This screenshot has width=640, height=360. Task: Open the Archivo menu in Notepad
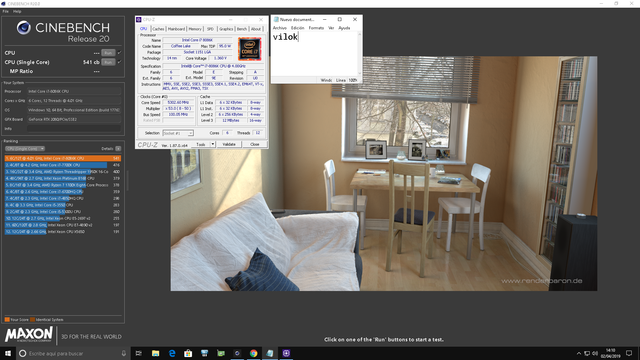pyautogui.click(x=280, y=28)
